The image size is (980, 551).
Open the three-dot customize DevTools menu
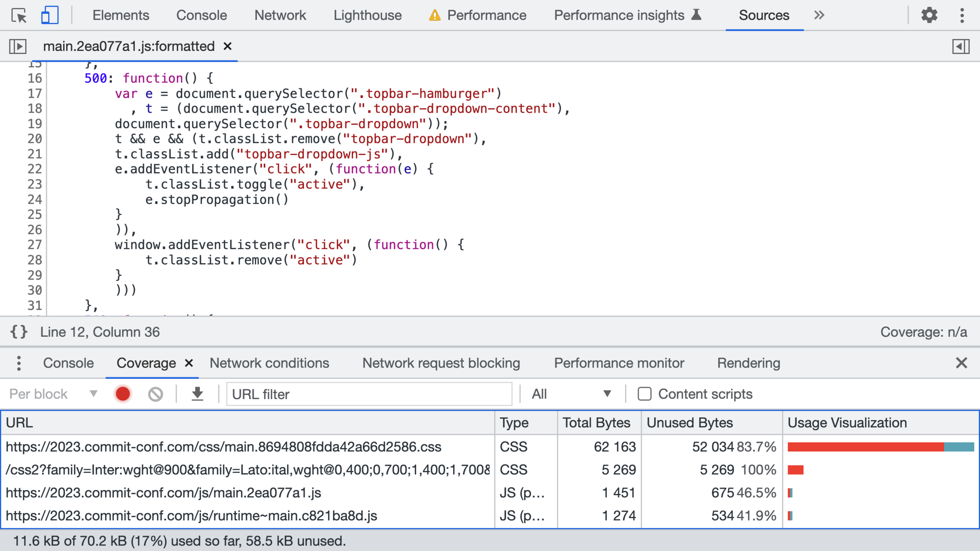point(962,16)
